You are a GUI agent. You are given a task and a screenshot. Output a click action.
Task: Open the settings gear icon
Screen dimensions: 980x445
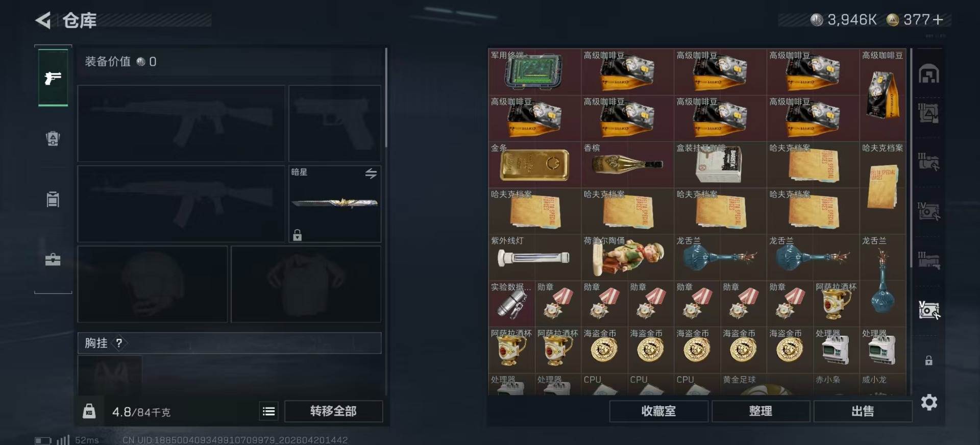[929, 403]
